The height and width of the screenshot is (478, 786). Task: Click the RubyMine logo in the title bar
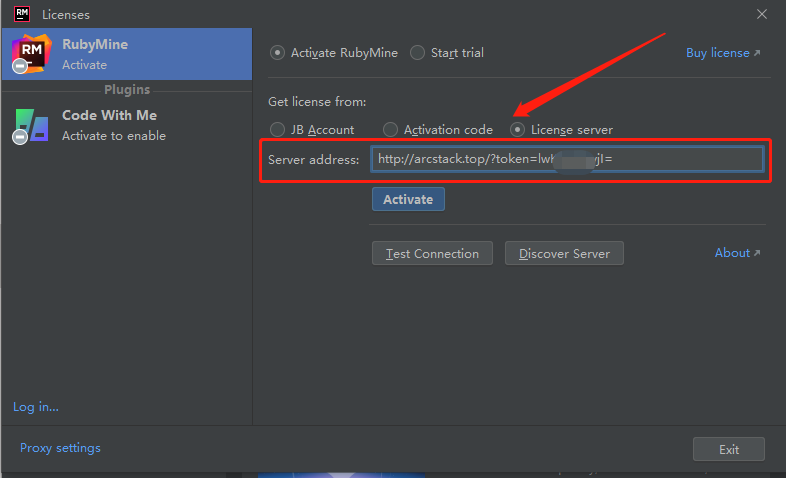22,14
